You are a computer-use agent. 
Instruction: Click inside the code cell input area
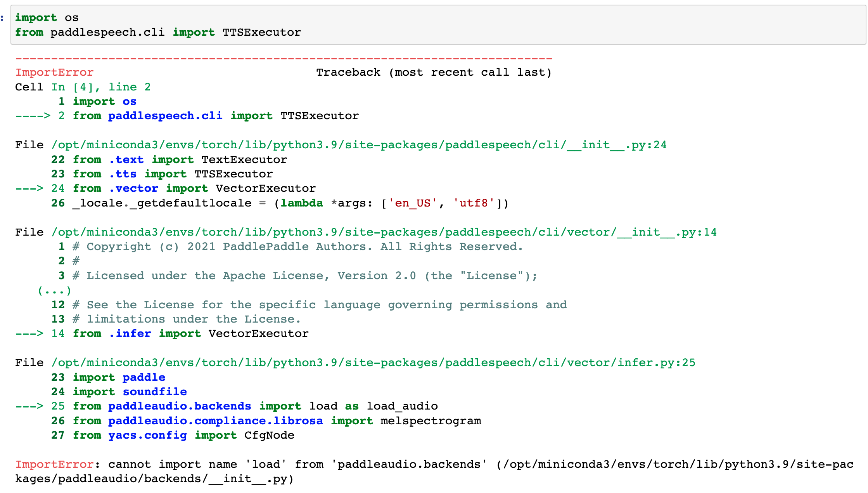pyautogui.click(x=155, y=24)
